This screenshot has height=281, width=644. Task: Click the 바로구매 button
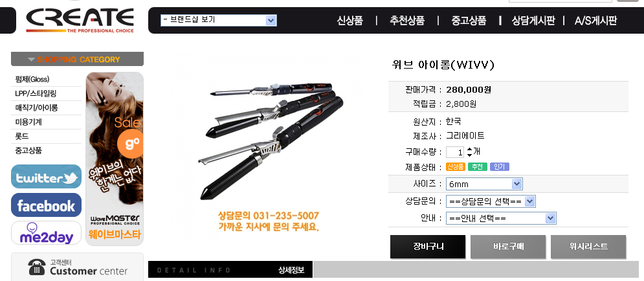pyautogui.click(x=508, y=247)
